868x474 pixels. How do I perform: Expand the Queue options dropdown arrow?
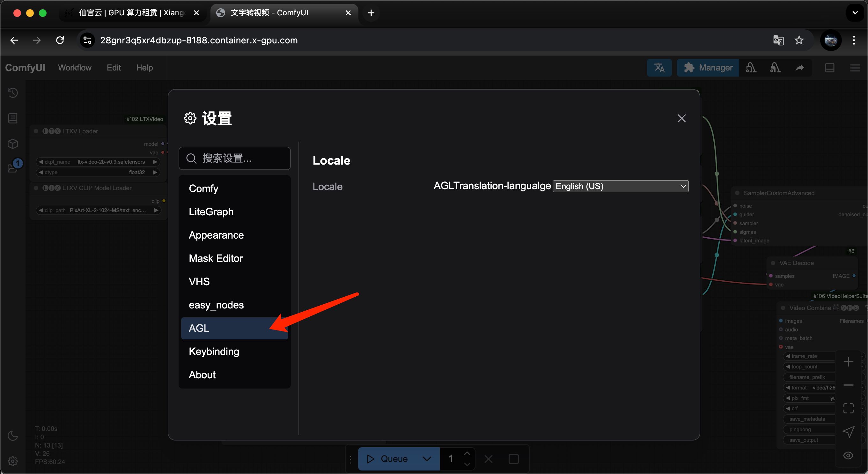tap(427, 459)
